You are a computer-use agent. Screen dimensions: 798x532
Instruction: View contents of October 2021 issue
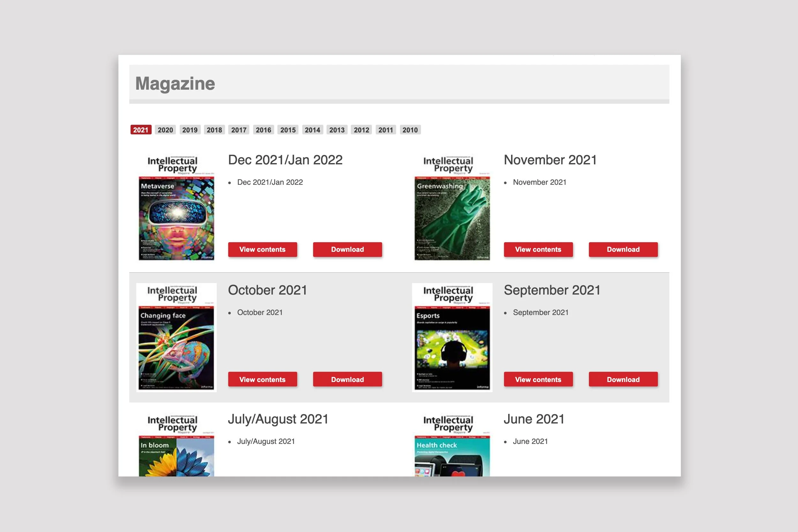tap(263, 379)
